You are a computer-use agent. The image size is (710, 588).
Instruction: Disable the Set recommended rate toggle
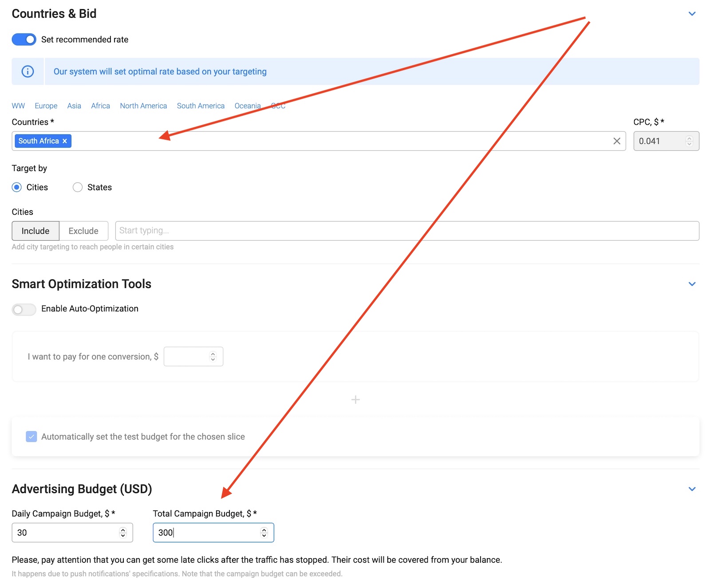pyautogui.click(x=24, y=39)
